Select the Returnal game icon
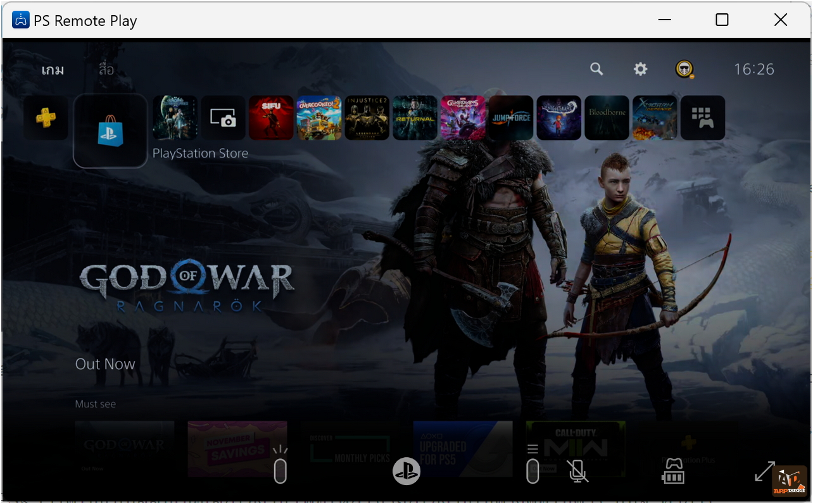 point(415,118)
